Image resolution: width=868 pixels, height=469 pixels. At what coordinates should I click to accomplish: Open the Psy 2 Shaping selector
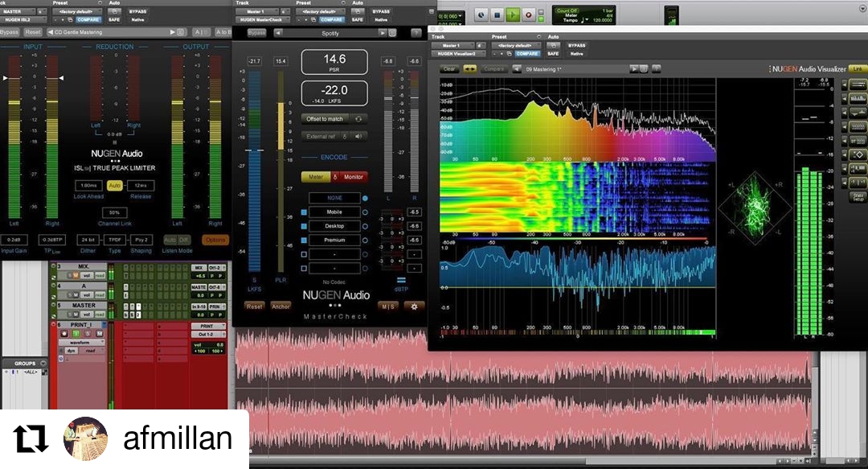141,240
